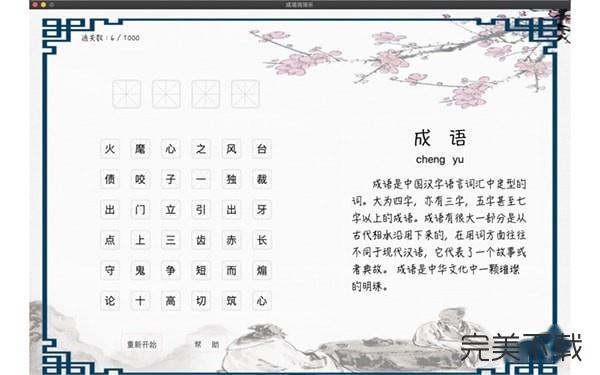The height and width of the screenshot is (375, 600).
Task: Close the window with the red button
Action: click(35, 5)
